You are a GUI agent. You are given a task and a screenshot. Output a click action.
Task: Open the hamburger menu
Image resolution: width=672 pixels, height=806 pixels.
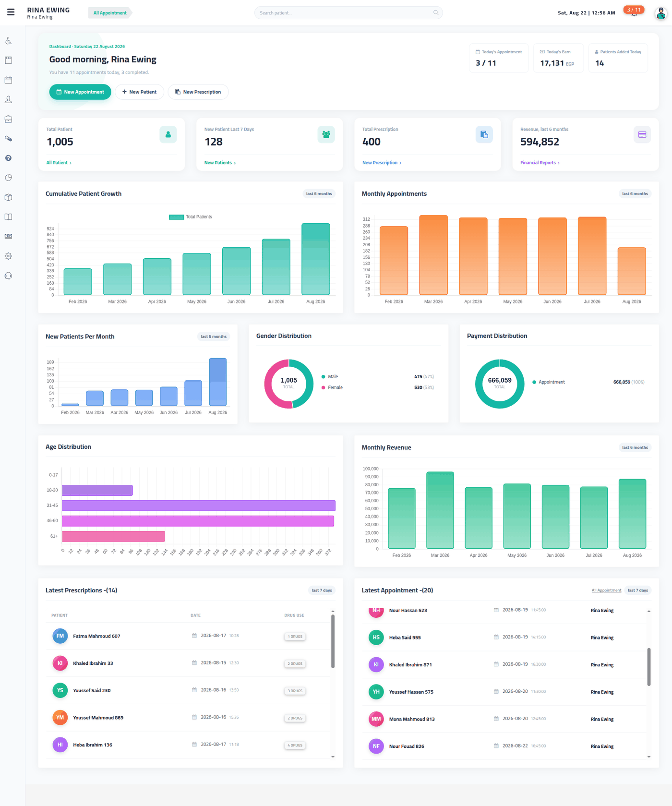coord(11,12)
